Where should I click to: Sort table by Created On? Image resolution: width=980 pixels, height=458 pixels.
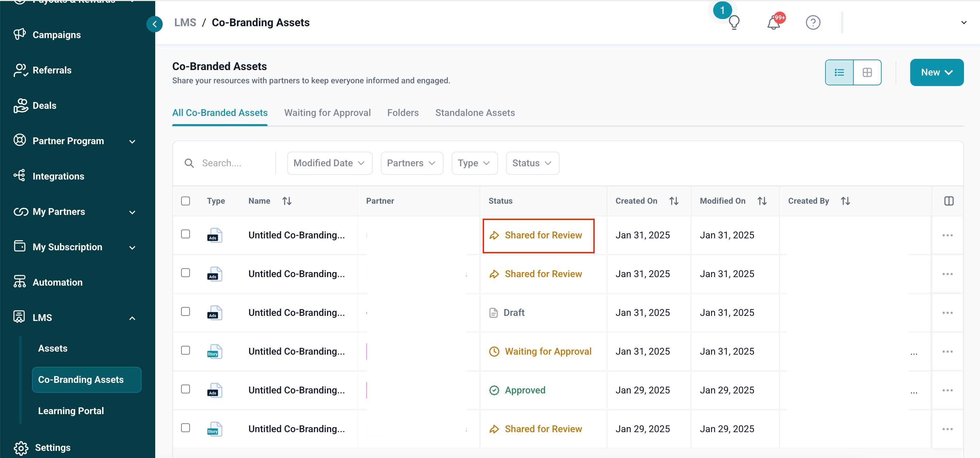674,201
